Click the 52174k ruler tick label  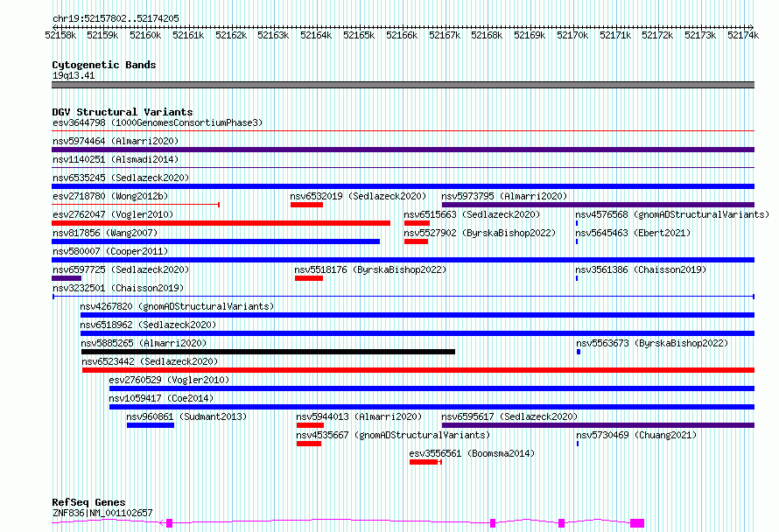(x=743, y=35)
